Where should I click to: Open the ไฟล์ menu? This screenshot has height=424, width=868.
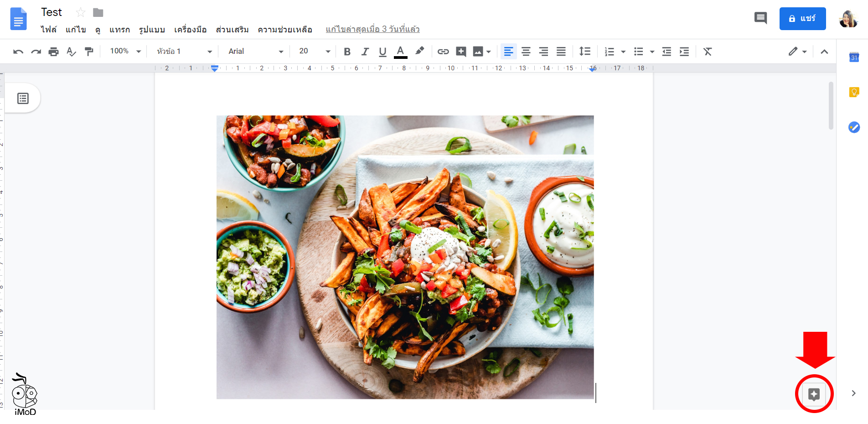[x=49, y=29]
